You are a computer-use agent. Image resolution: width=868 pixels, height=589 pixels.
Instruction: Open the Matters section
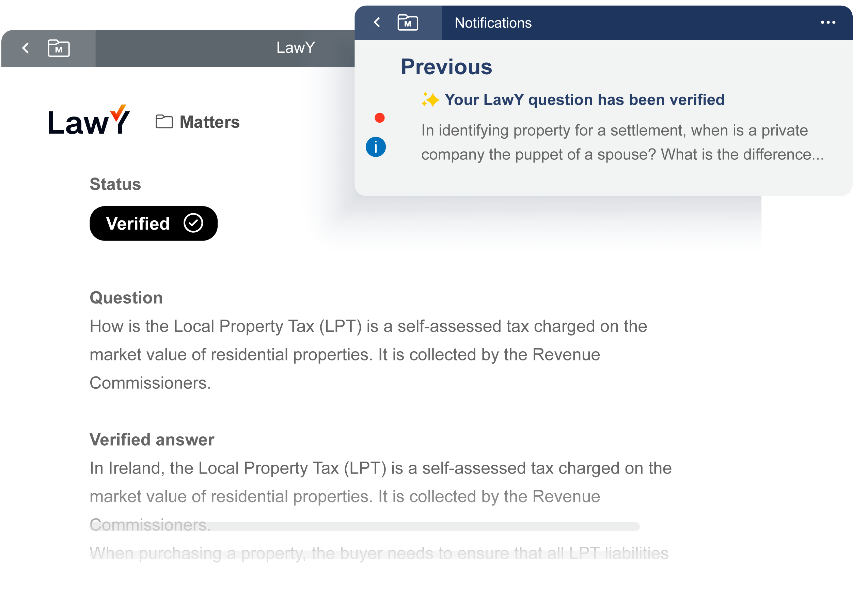click(209, 122)
